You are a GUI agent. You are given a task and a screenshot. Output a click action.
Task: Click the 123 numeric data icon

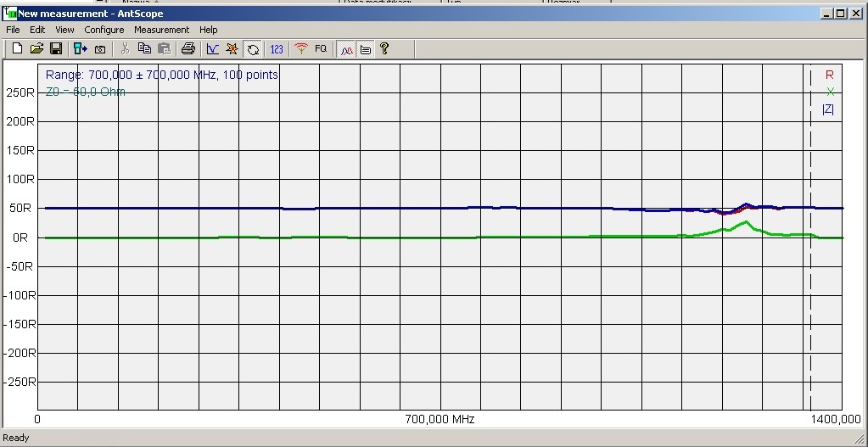pos(277,49)
